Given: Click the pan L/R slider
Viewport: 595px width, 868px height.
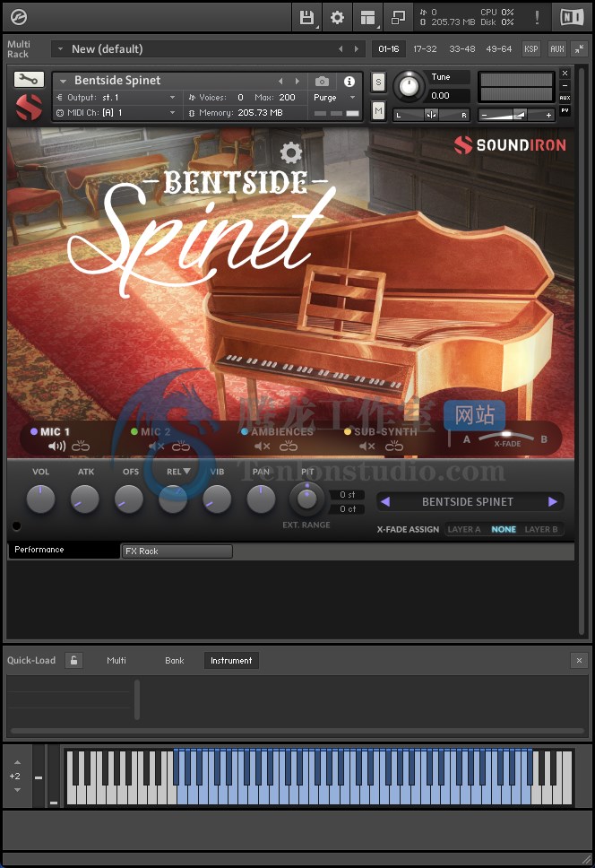Looking at the screenshot, I should point(431,115).
